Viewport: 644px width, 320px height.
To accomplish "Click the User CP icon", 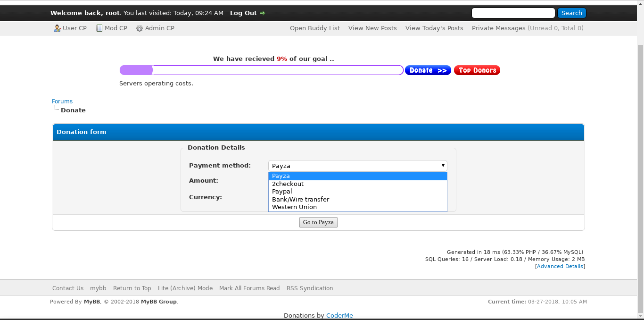I will click(57, 28).
